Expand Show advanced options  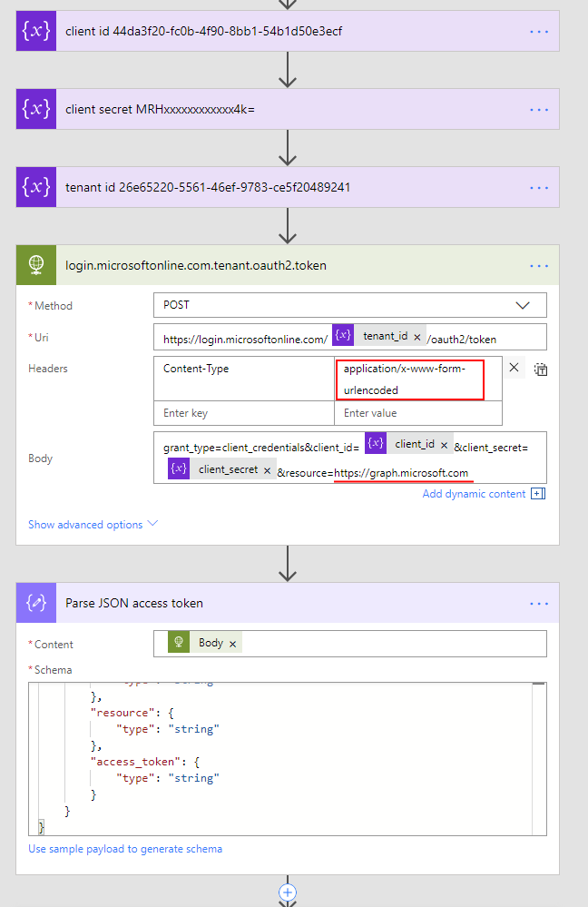93,525
